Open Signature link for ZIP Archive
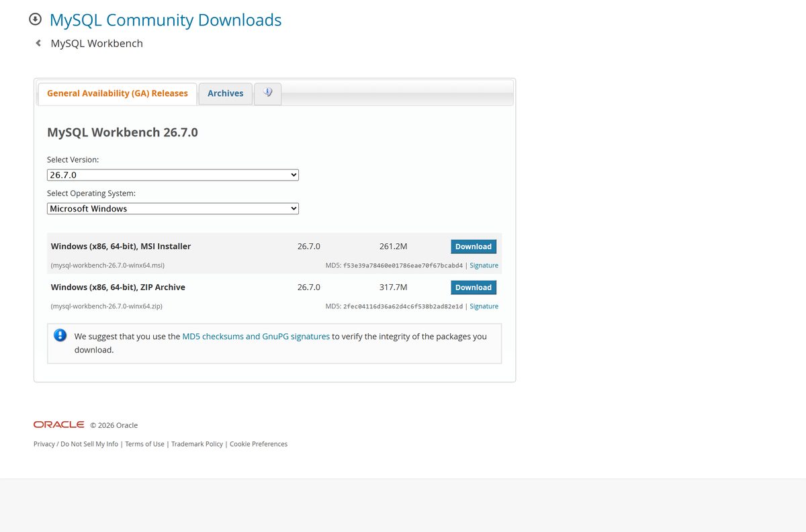Image resolution: width=806 pixels, height=532 pixels. tap(484, 306)
